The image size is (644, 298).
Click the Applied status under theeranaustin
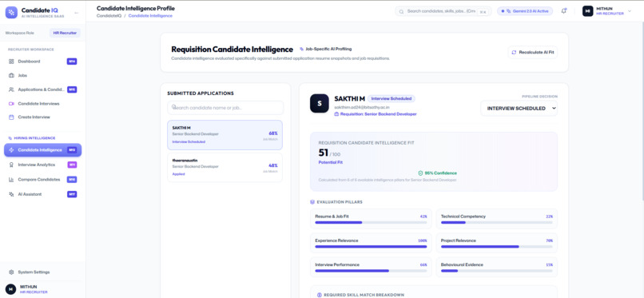tap(178, 174)
